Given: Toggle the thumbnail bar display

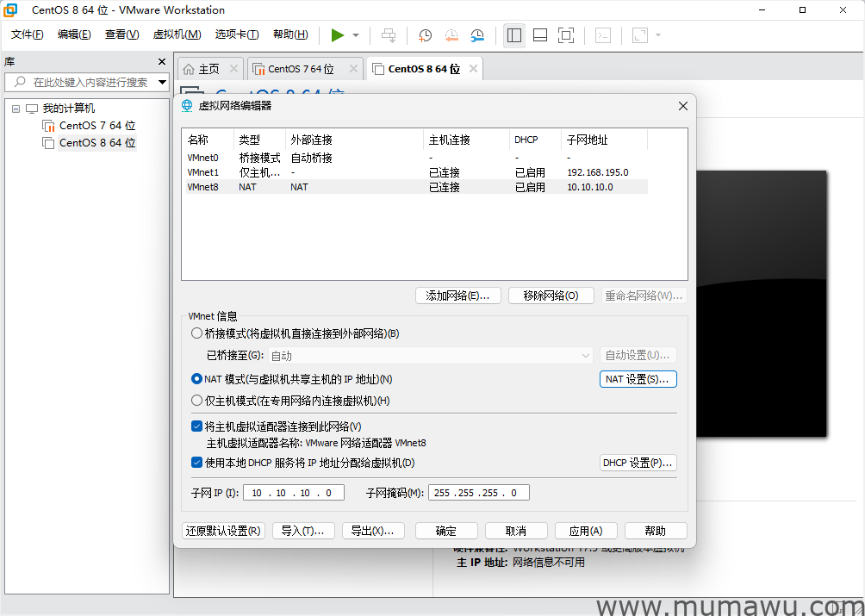Looking at the screenshot, I should (x=540, y=34).
